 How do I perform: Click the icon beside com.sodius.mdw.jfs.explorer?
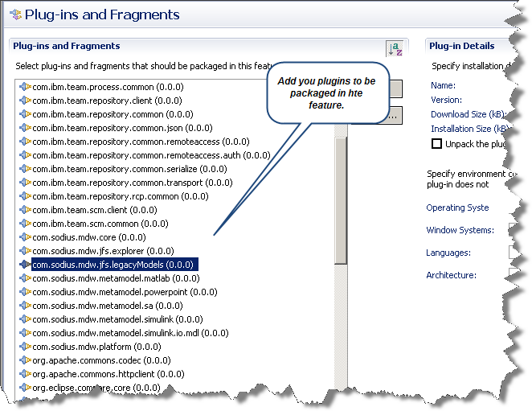25,251
